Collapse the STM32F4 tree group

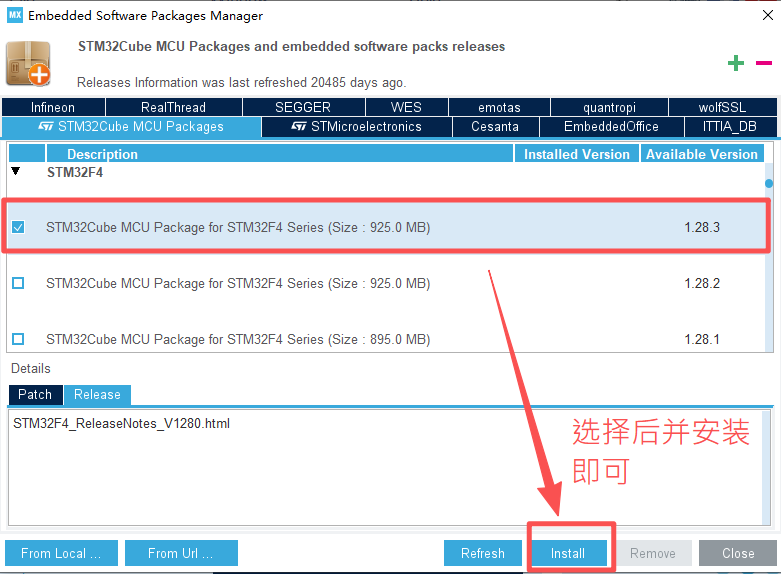[x=15, y=172]
